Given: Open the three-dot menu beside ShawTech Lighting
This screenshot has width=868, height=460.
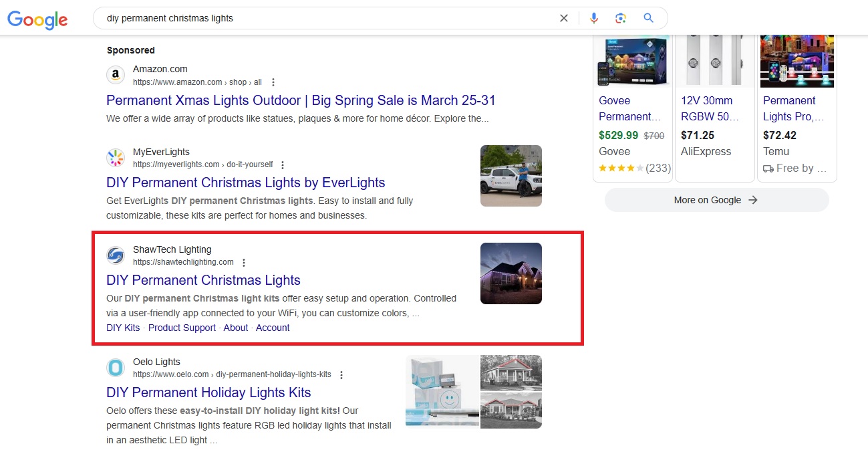Looking at the screenshot, I should click(243, 262).
